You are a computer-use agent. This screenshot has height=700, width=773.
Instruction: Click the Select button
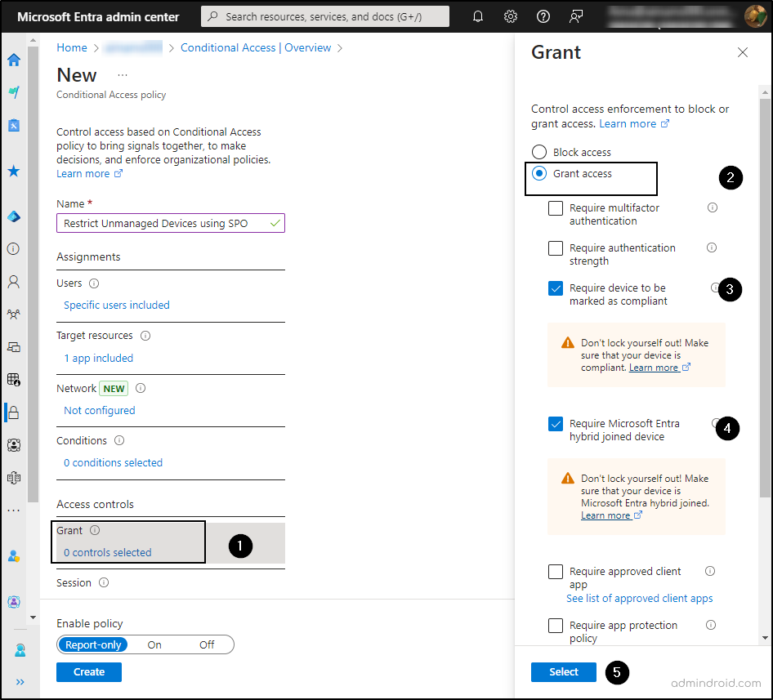pos(564,672)
